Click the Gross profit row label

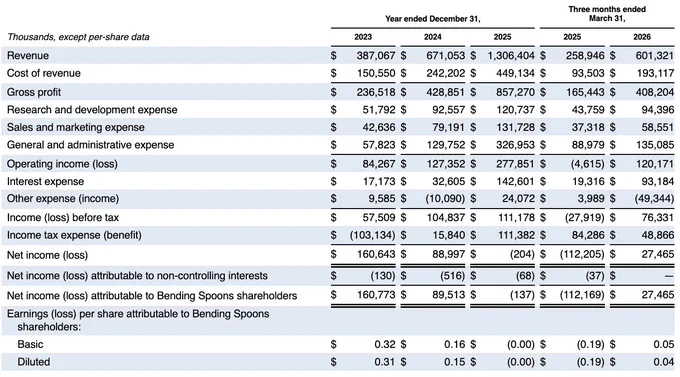[x=34, y=92]
